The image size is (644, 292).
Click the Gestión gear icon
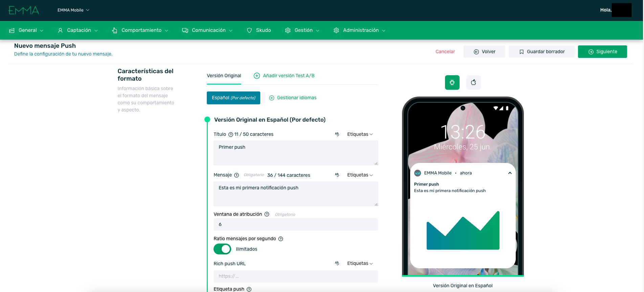click(x=288, y=30)
